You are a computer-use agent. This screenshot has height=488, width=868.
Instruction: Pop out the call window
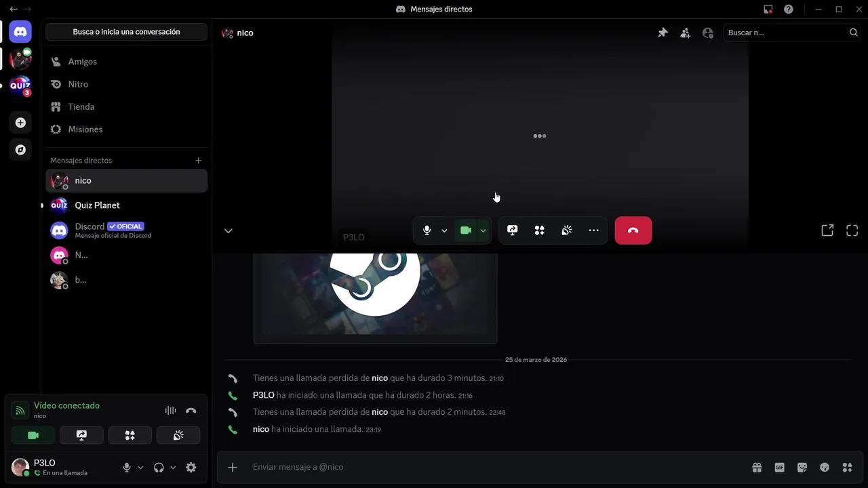[x=827, y=230]
